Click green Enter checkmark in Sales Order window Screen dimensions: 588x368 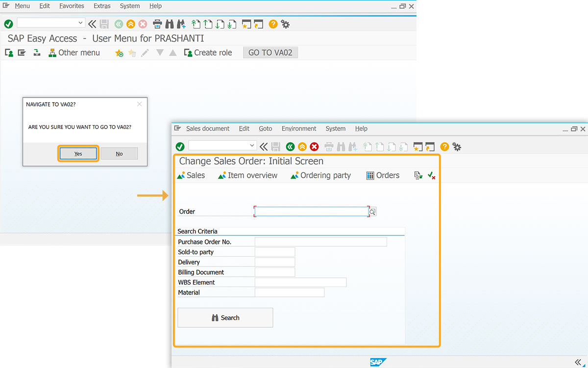coord(180,146)
